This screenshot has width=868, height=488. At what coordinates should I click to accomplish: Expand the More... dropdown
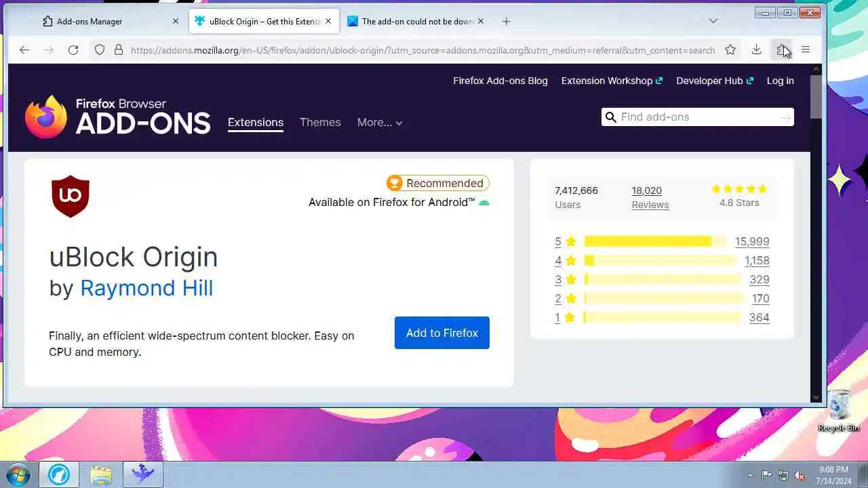[380, 123]
